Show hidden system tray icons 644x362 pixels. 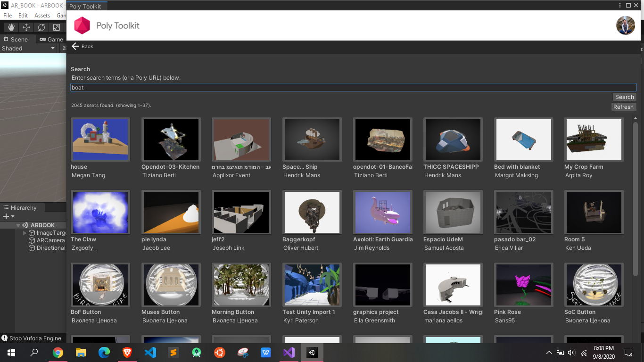pos(549,353)
